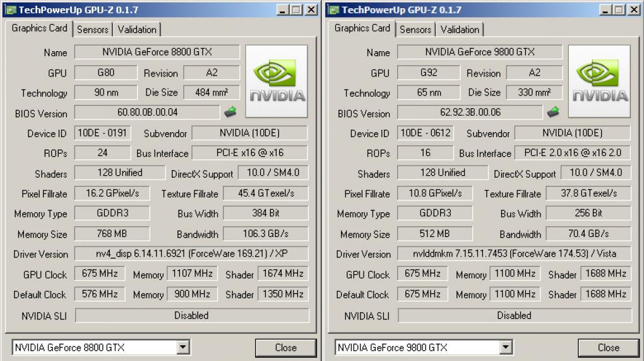Click the NVIDIA logo in 9800 GTX window
The image size is (644, 361).
[x=599, y=82]
